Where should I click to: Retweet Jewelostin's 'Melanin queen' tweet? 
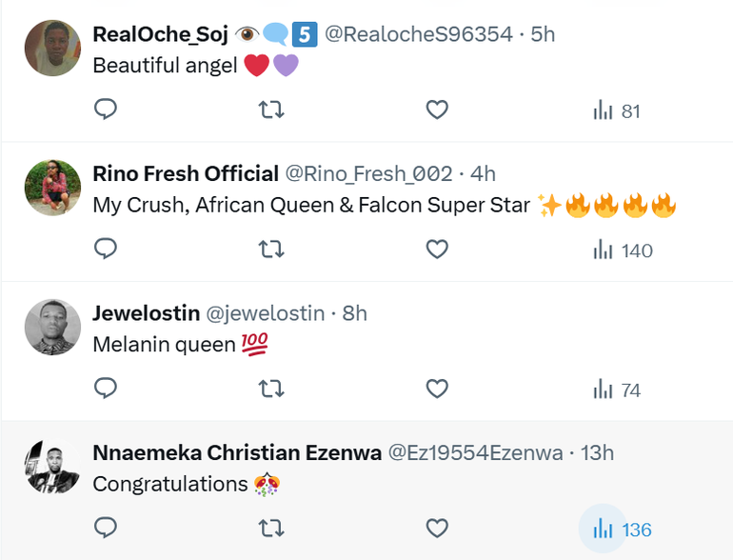tap(271, 389)
